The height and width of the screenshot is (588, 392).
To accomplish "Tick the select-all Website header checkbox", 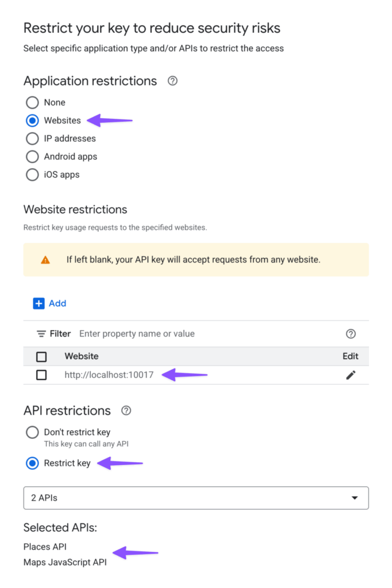I will [41, 357].
